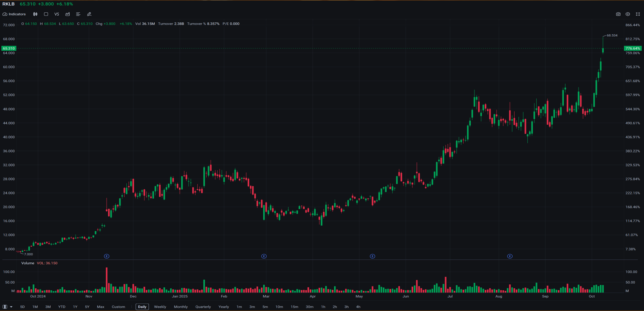Choose the 2h interval
Viewport: 644px width, 311px height.
point(335,307)
